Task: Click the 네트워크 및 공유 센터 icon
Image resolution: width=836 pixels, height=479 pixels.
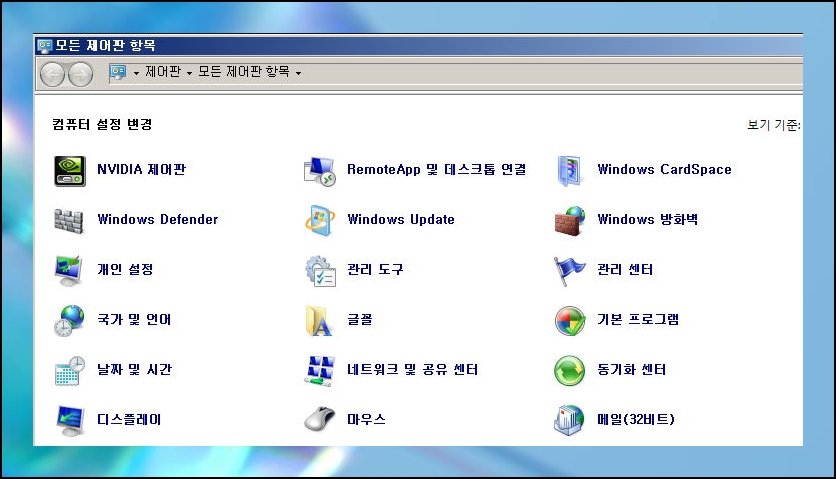Action: coord(319,370)
